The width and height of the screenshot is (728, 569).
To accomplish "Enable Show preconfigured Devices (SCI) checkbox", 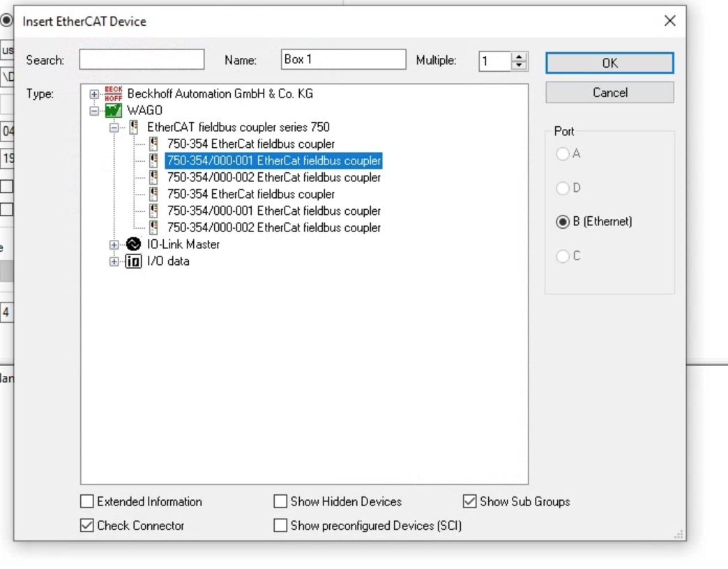I will [x=280, y=525].
